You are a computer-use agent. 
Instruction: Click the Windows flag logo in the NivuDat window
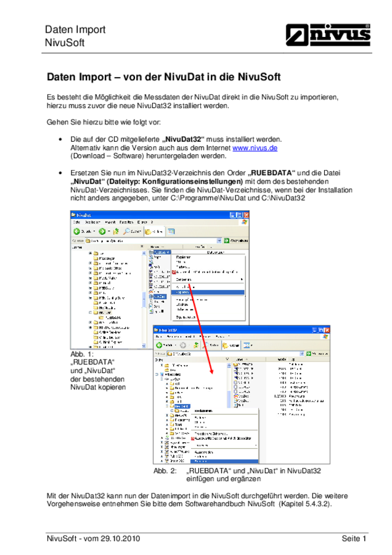click(x=244, y=222)
